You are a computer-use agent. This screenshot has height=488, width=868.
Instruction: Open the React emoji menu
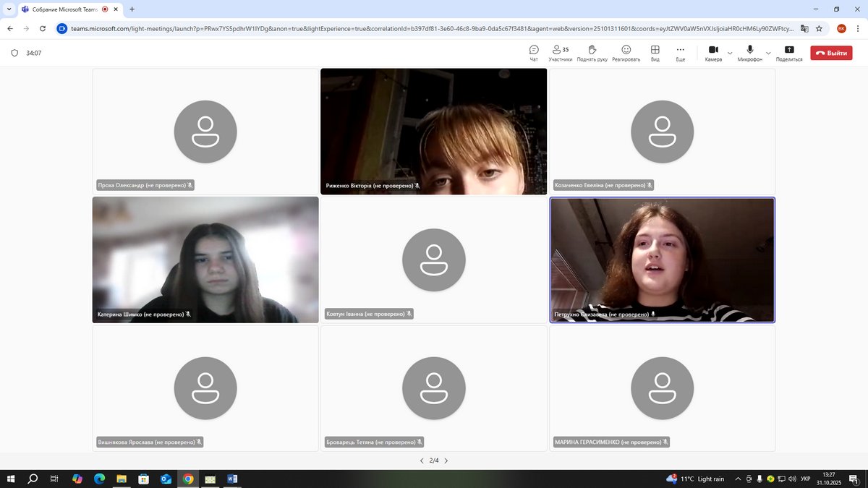626,50
